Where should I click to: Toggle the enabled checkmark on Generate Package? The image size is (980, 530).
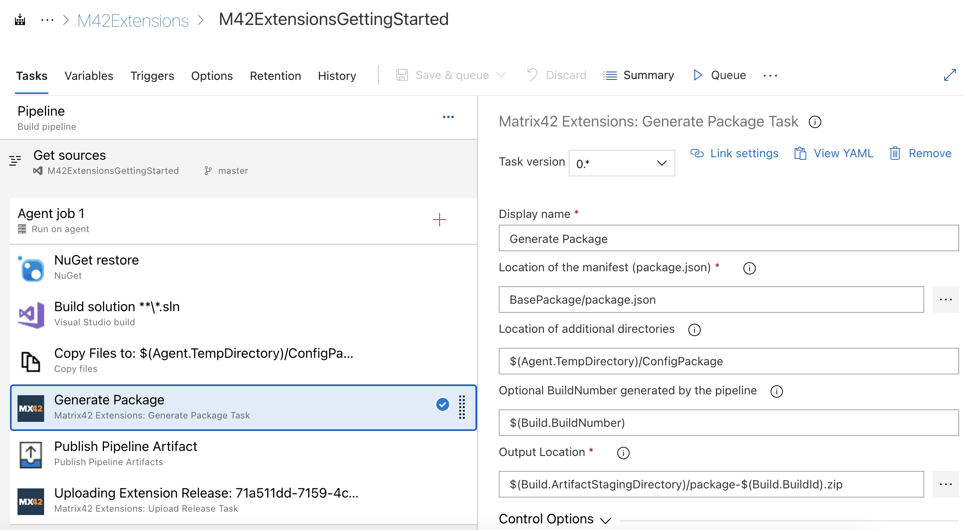point(443,404)
